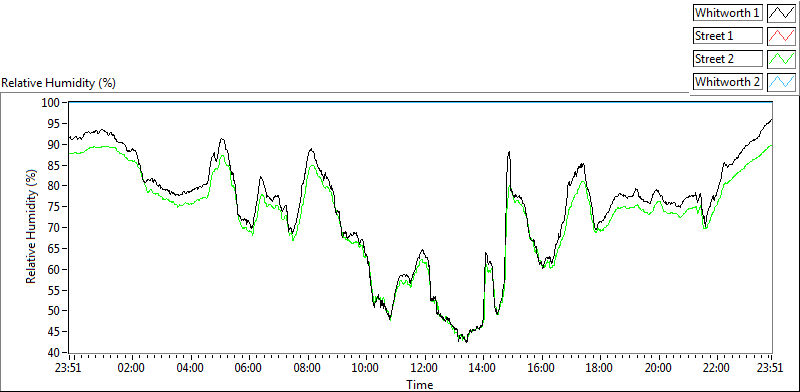Click the 12:00 time tick label

[425, 368]
